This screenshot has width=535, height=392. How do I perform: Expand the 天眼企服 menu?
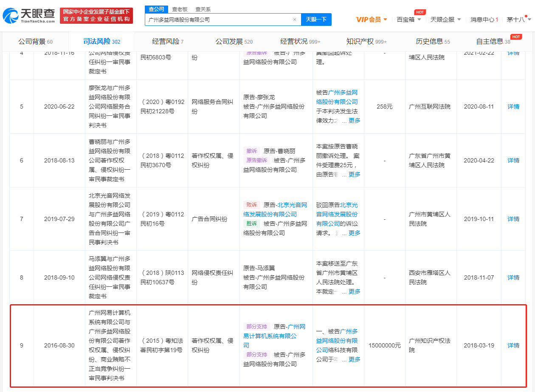446,20
